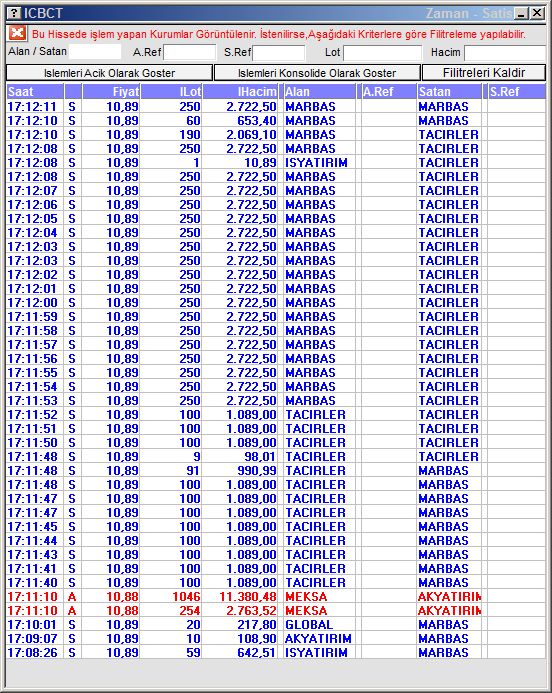
Task: Sort by the S.Ref column header
Action: [x=517, y=91]
